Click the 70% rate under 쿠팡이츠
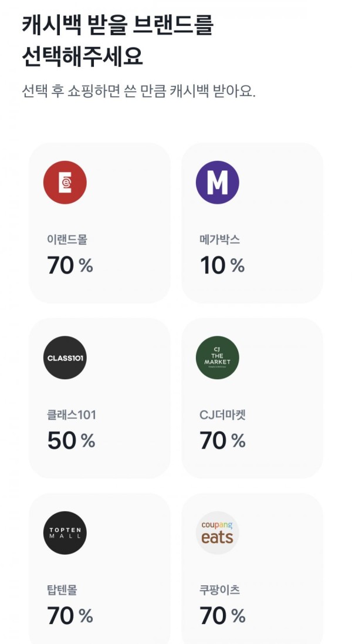 point(223,616)
